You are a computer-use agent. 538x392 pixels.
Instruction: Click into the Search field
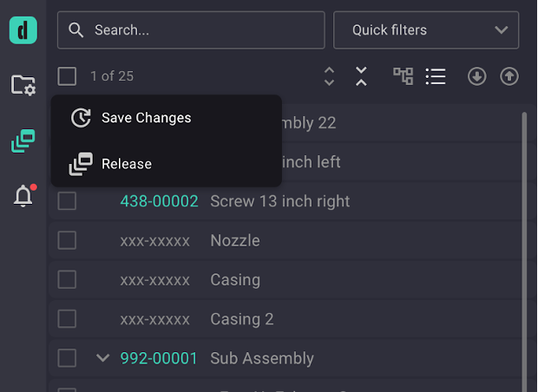click(191, 30)
